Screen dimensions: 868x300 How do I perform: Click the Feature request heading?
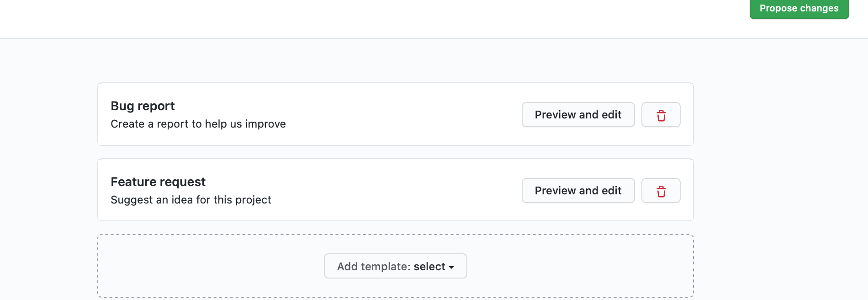point(158,182)
